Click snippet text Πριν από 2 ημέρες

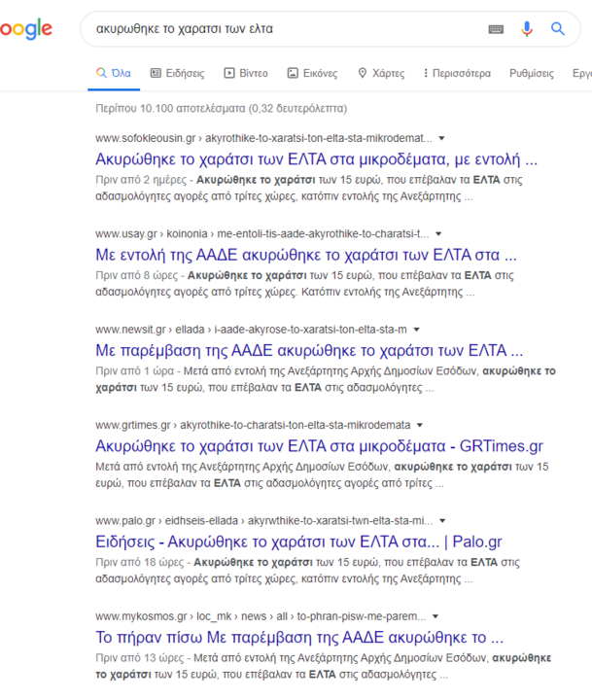point(141,180)
